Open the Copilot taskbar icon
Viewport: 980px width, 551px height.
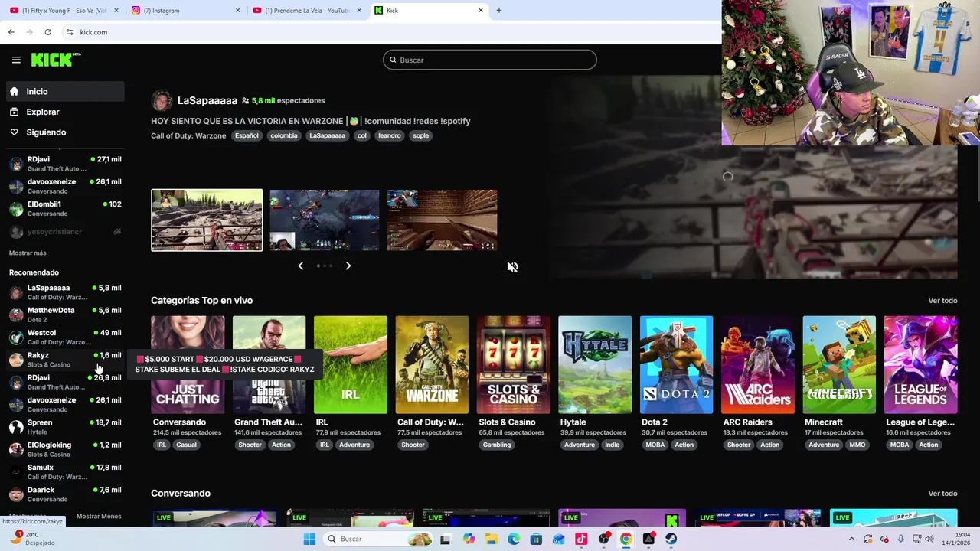[x=469, y=539]
